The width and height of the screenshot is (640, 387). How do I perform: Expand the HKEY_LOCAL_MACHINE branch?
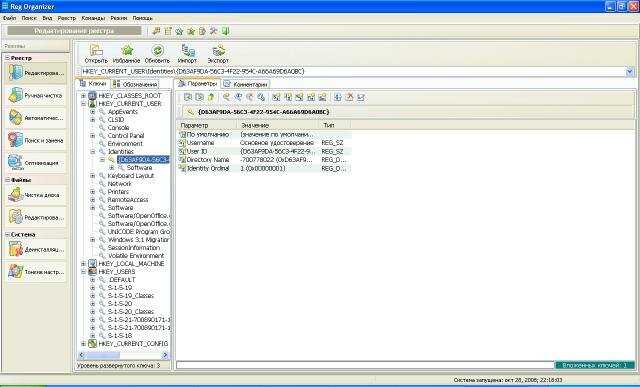coord(83,264)
